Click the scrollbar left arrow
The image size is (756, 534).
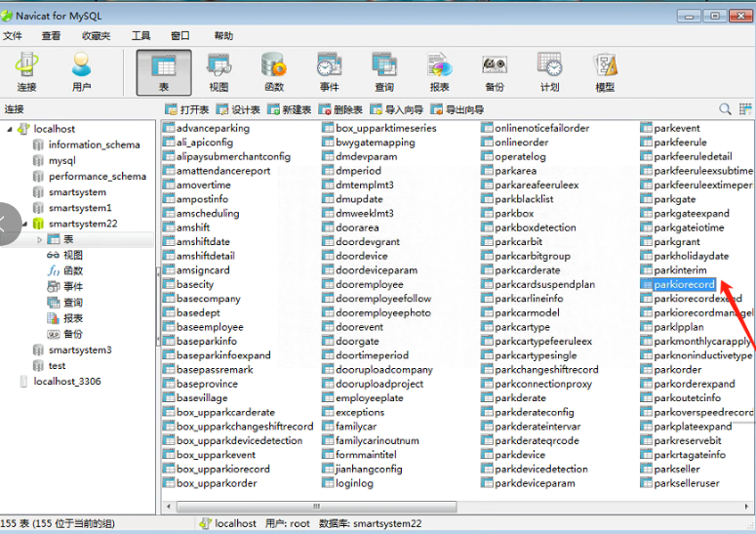[x=168, y=507]
